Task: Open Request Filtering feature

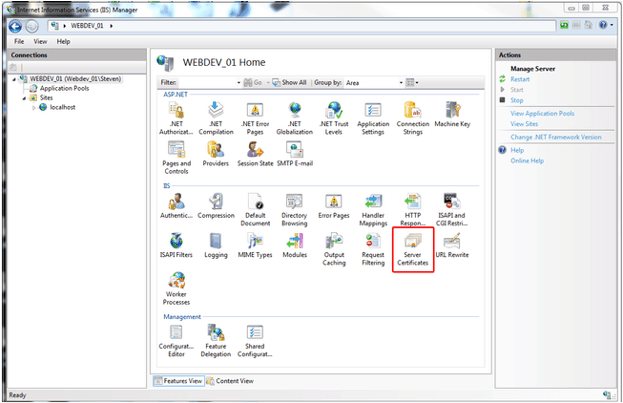Action: [x=373, y=249]
